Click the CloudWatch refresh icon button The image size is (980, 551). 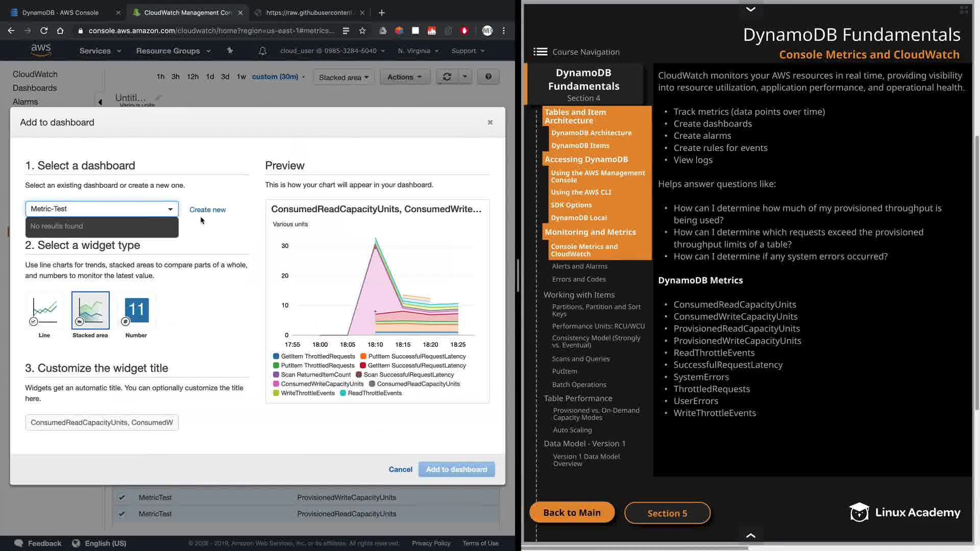[447, 77]
